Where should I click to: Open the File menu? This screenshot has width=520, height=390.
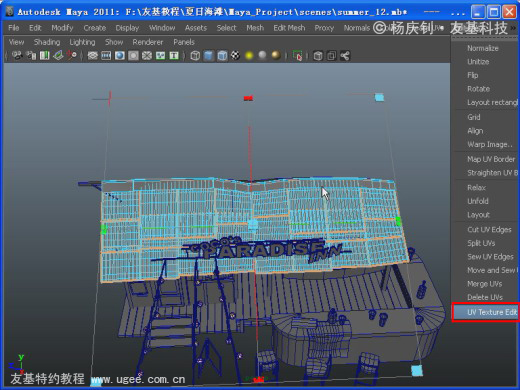point(14,28)
